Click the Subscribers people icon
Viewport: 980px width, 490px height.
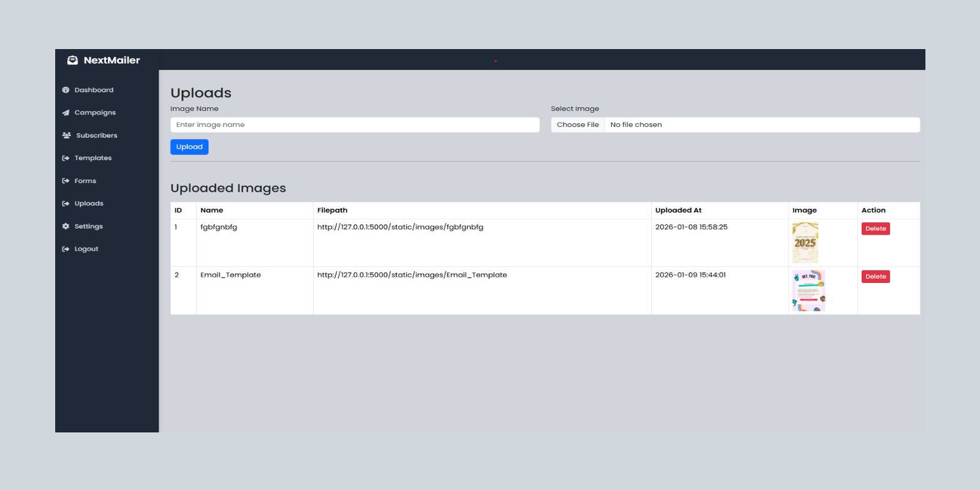(x=66, y=135)
